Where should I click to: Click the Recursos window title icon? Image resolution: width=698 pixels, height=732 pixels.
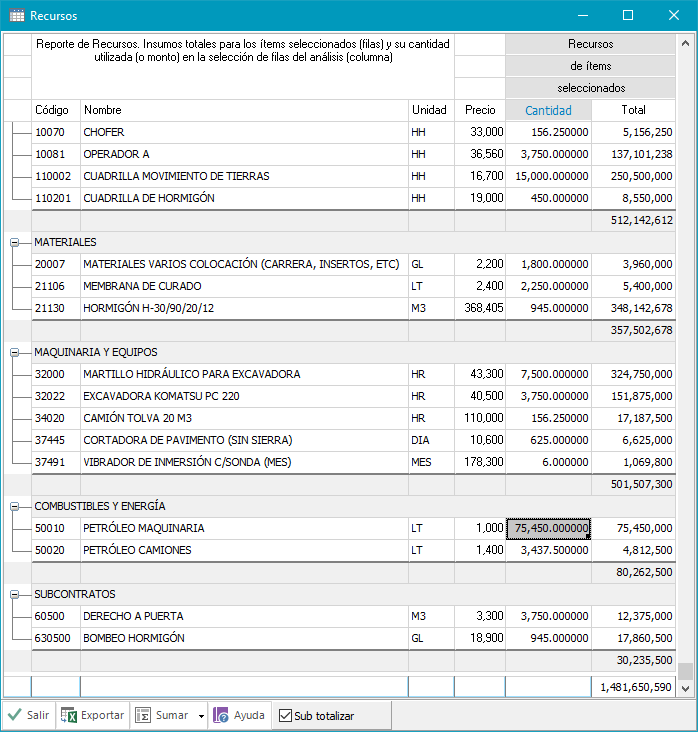(x=17, y=15)
